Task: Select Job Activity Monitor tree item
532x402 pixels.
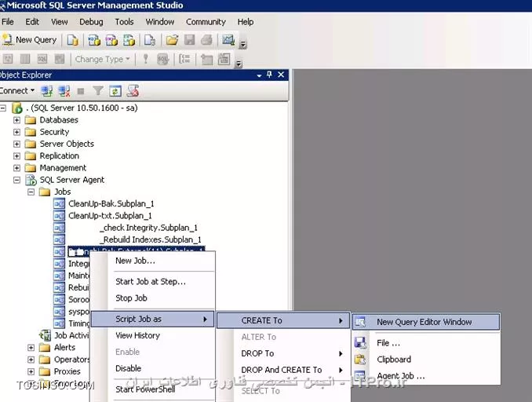Action: (71, 335)
